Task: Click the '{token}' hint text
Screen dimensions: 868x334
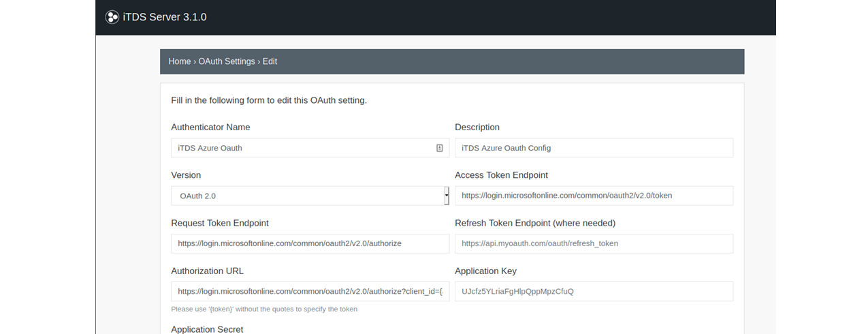Action: pos(264,309)
